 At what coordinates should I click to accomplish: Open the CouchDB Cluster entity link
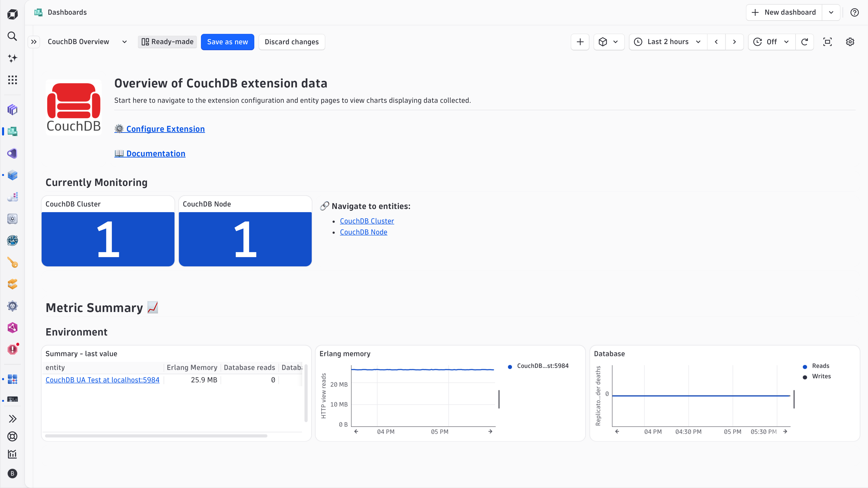point(367,221)
